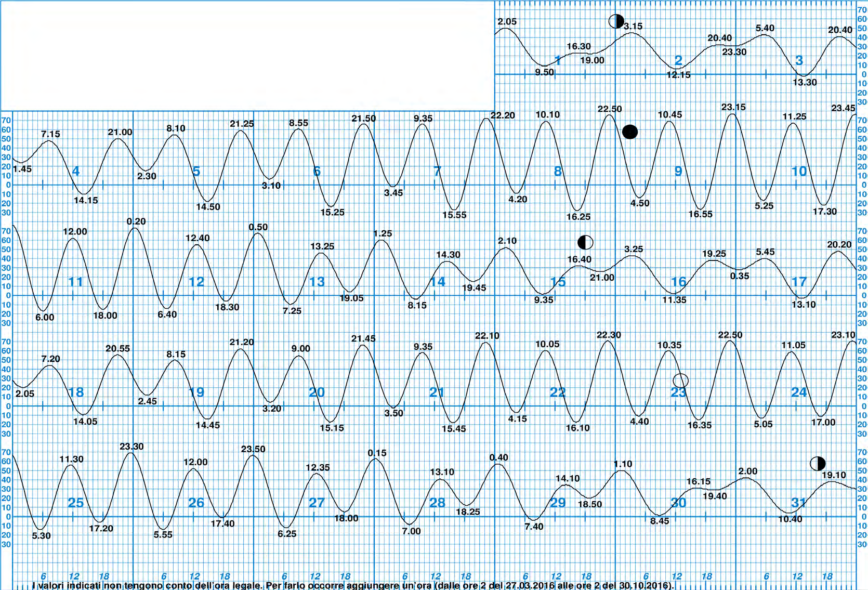Click the 'I valori indicati non tengono conto' footnote
868x590 pixels.
(x=353, y=585)
